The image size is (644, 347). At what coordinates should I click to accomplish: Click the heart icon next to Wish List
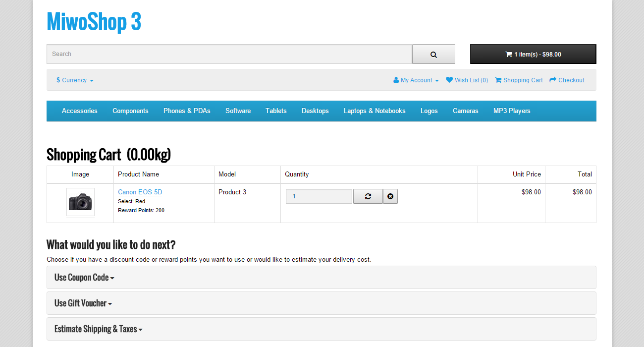[449, 80]
